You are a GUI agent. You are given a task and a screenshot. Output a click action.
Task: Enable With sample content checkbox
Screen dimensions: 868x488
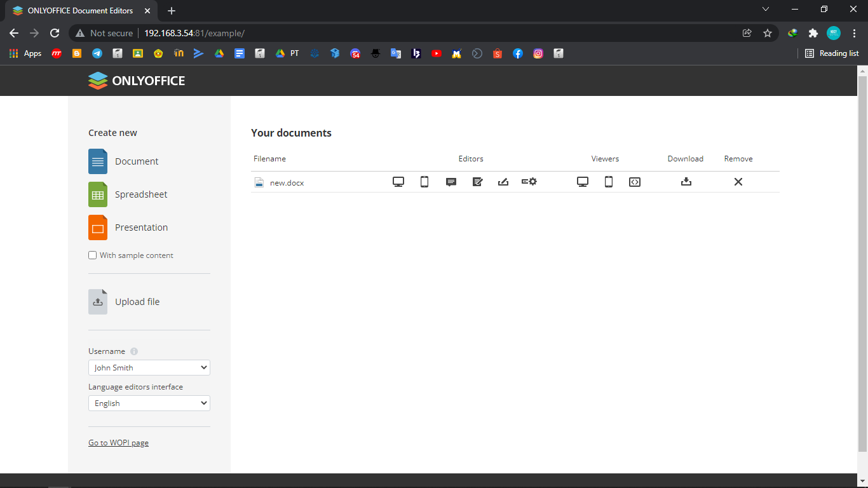point(93,255)
